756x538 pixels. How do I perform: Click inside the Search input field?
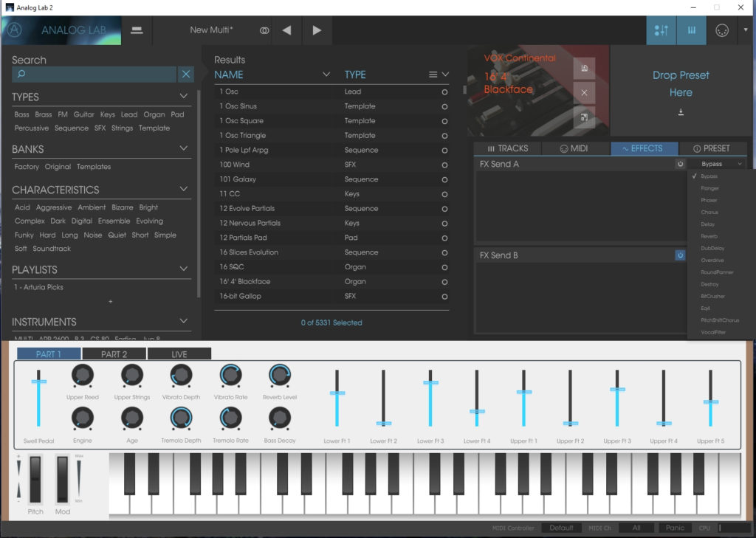click(94, 74)
